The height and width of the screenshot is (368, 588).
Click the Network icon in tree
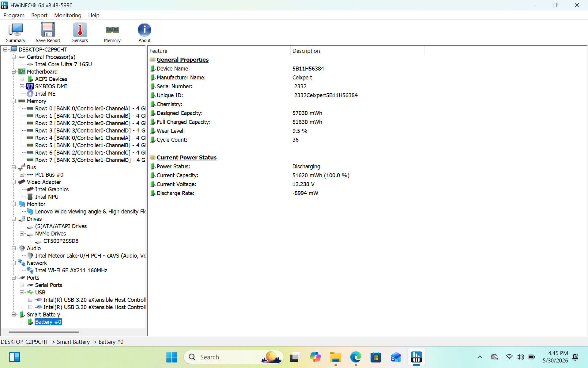22,263
